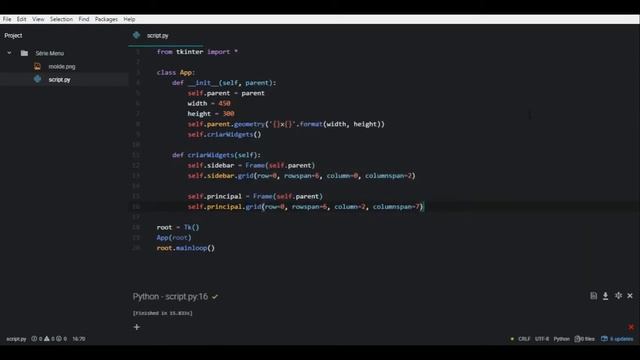Click the download output icon in the script panel
Viewport: 640px width, 360px height.
click(605, 296)
